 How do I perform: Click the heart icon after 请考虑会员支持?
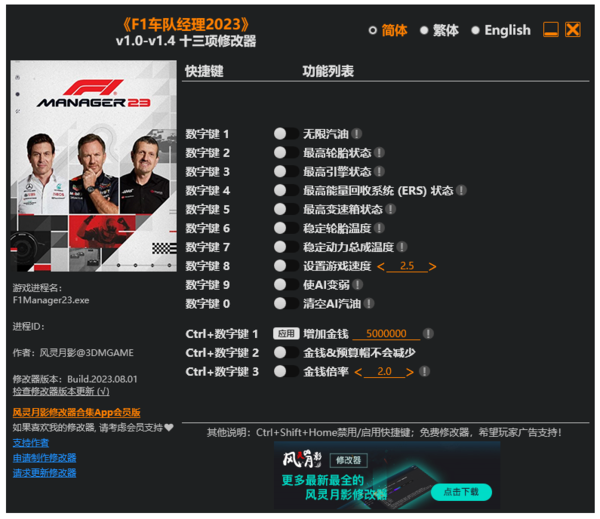(x=169, y=427)
